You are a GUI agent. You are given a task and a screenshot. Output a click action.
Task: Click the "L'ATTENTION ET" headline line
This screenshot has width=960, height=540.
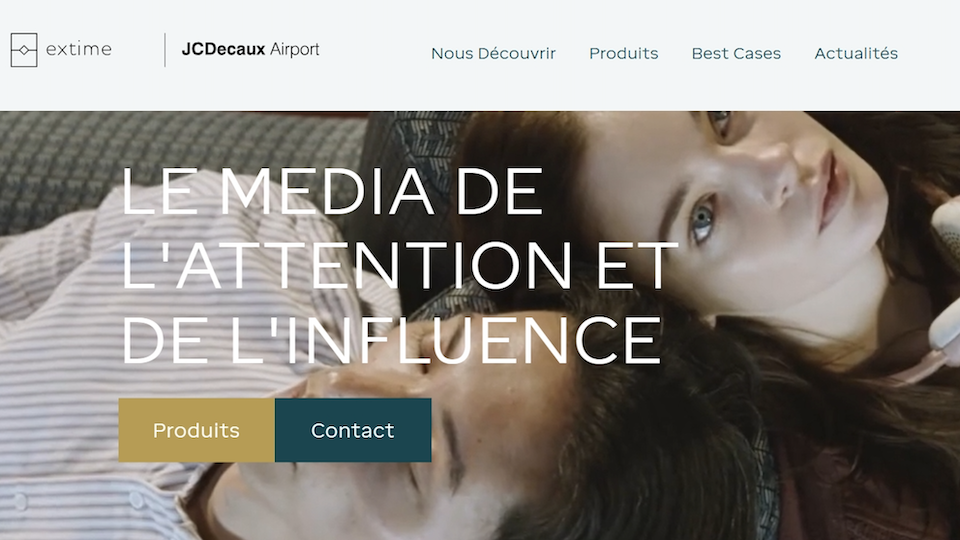point(399,266)
